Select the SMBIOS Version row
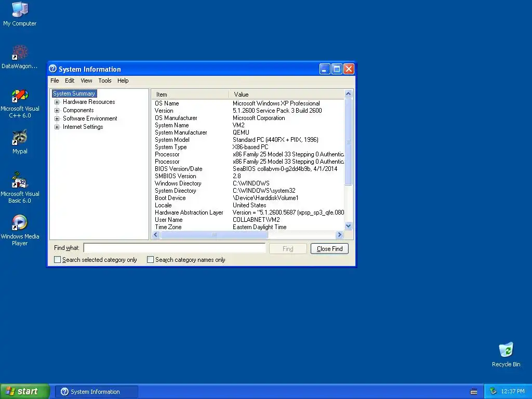Screen dimensions: 532x399 249,176
